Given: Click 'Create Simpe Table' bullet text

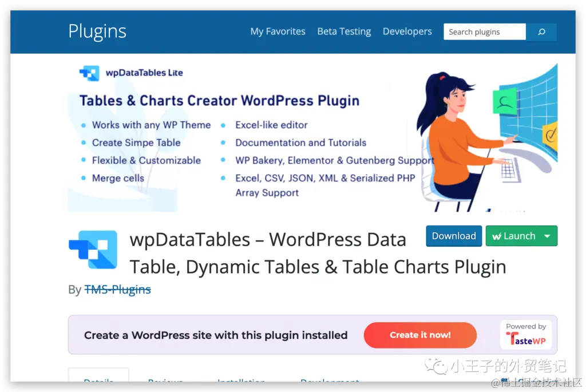Looking at the screenshot, I should [136, 142].
